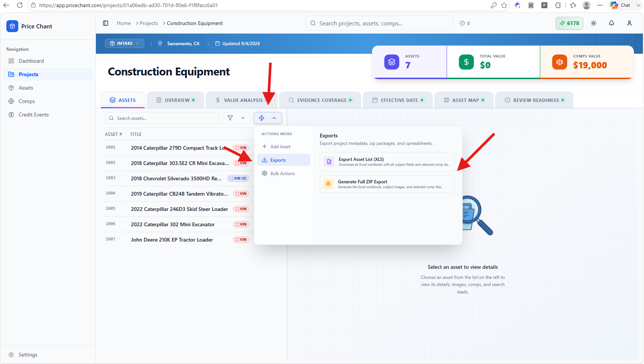The height and width of the screenshot is (364, 644).
Task: Click the VIN (9) badge on Silverado row
Action: click(238, 178)
